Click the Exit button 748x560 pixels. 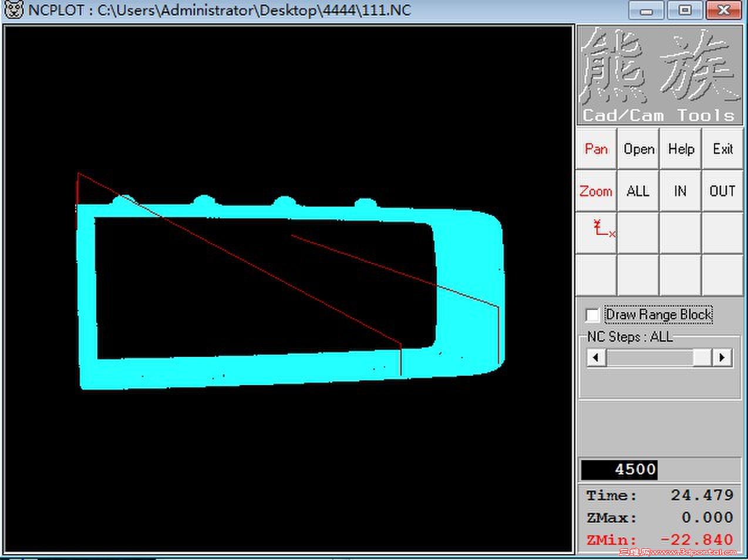click(x=723, y=149)
